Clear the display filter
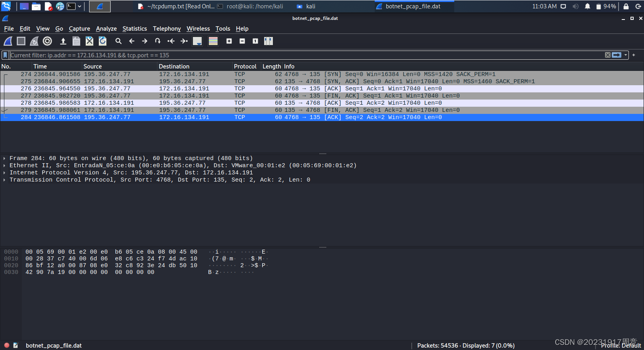Viewport: 644px width, 350px height. 608,55
